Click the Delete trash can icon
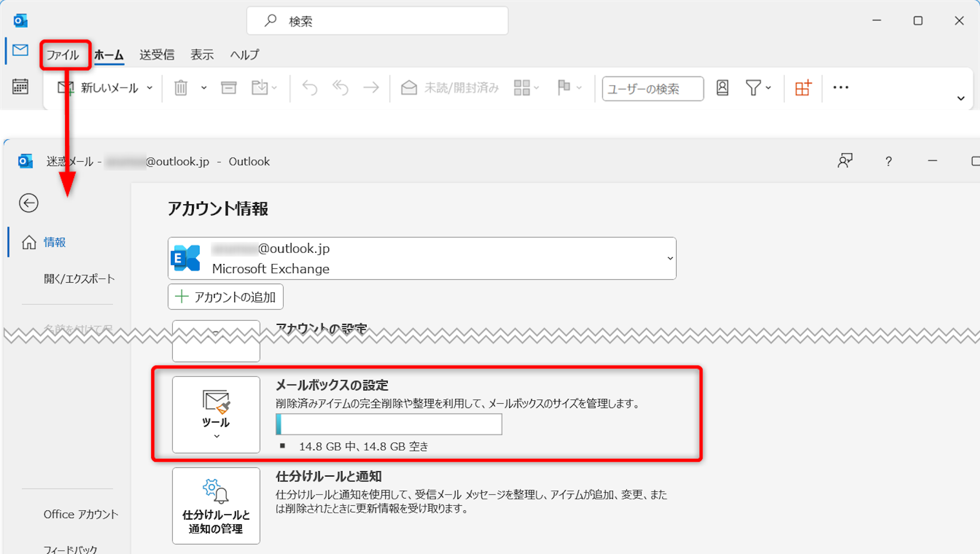The height and width of the screenshot is (554, 980). [181, 88]
